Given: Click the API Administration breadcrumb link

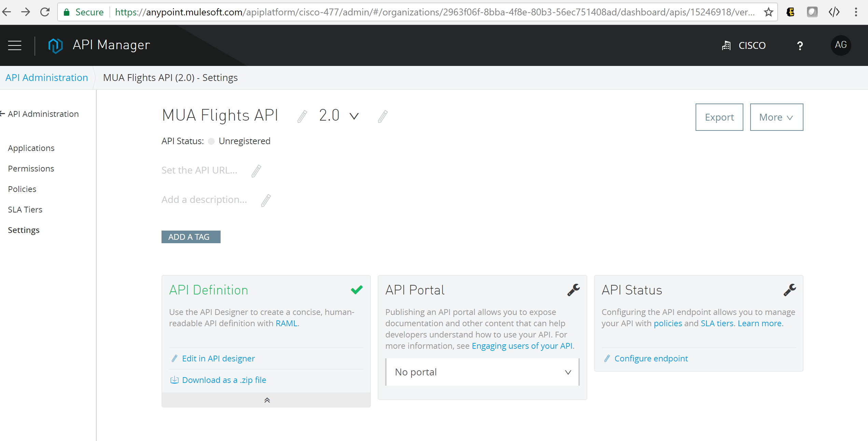Looking at the screenshot, I should pos(47,78).
